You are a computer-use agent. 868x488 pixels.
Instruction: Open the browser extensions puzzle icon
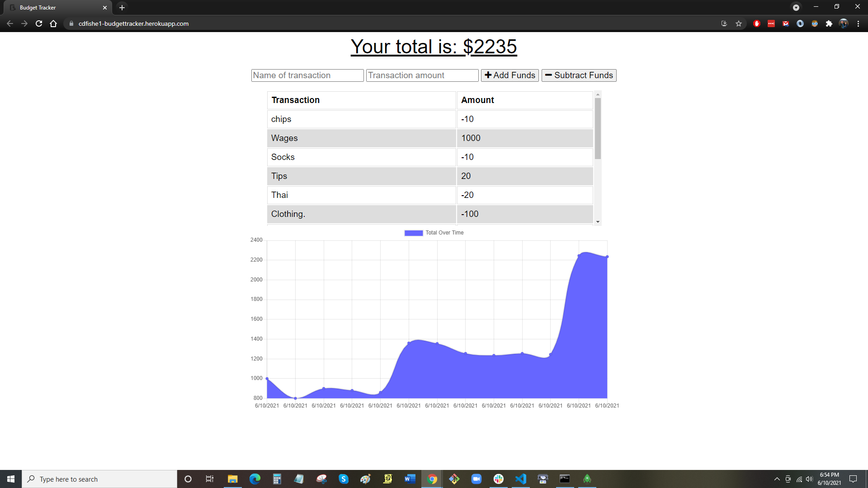(x=829, y=23)
